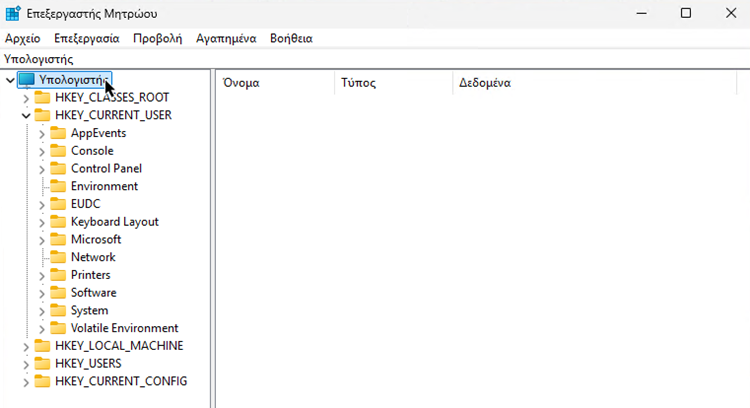750x408 pixels.
Task: Click the AppEvents folder icon
Action: click(x=58, y=133)
